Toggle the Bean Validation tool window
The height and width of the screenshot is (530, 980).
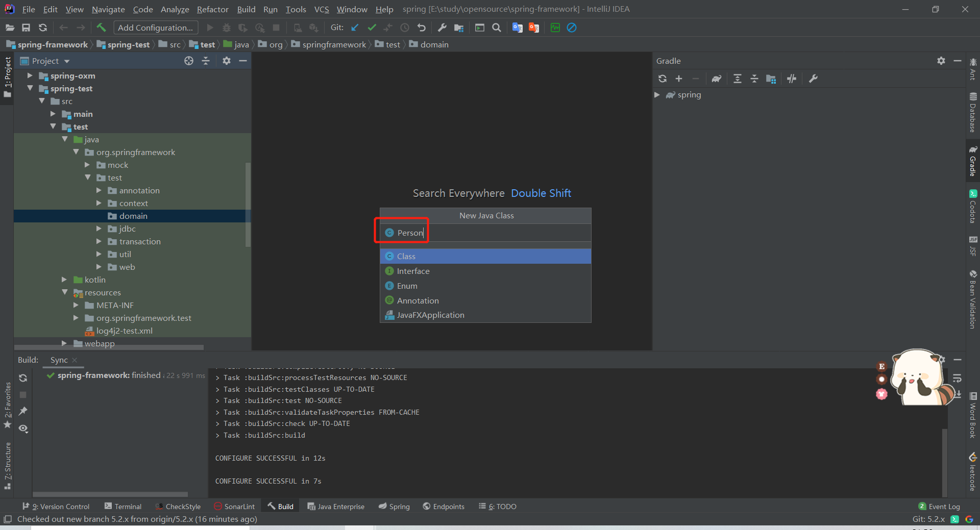(x=973, y=299)
